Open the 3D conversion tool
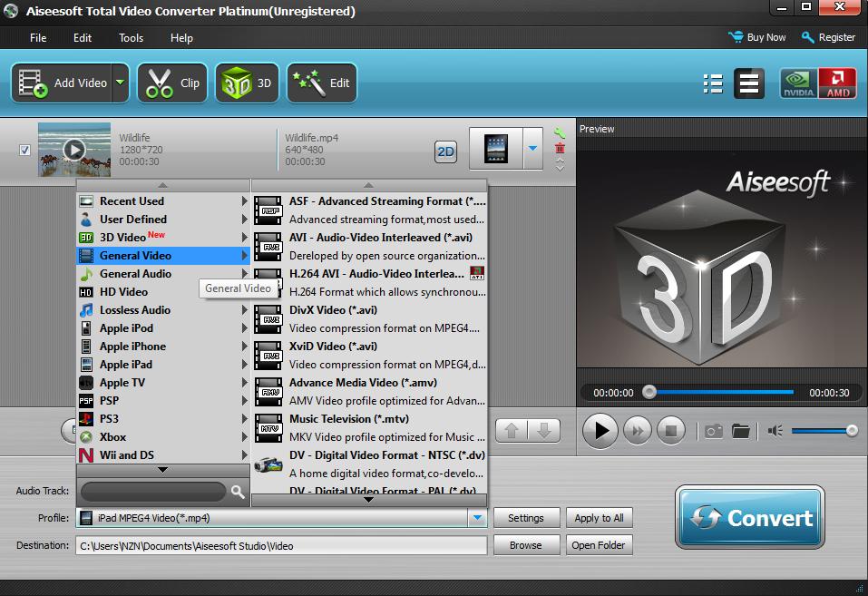Viewport: 868px width, 596px height. coord(247,82)
